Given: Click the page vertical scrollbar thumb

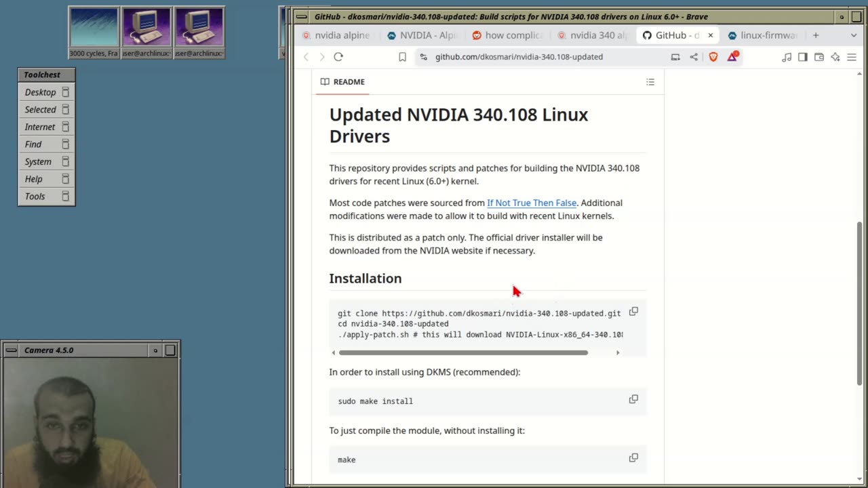Looking at the screenshot, I should click(x=860, y=303).
